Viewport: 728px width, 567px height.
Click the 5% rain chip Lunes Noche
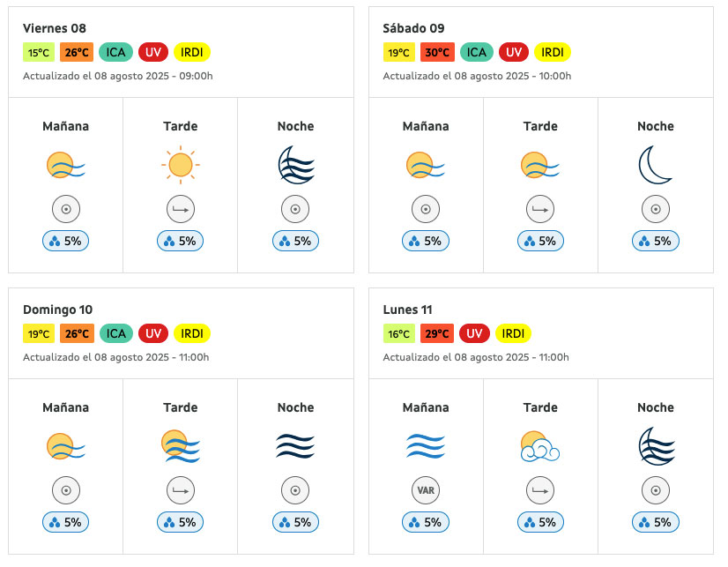(x=655, y=522)
